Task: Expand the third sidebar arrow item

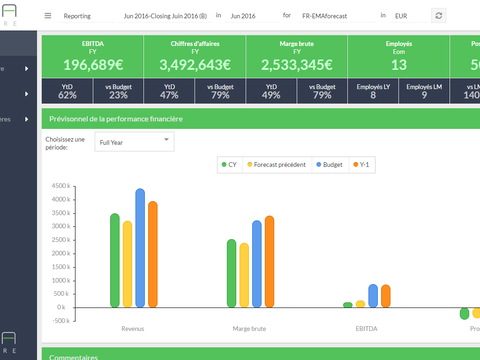Action: tap(26, 119)
